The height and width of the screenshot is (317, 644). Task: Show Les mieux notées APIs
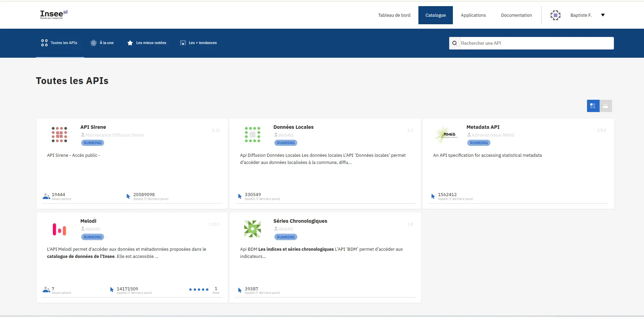coord(147,43)
